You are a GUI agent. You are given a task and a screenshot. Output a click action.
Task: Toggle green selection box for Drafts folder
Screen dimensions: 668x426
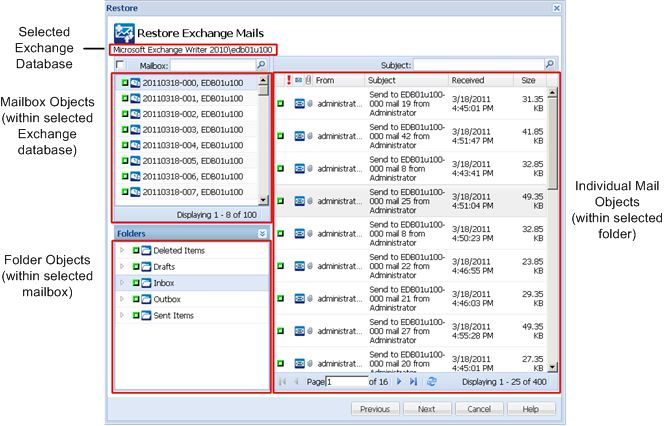pyautogui.click(x=135, y=267)
